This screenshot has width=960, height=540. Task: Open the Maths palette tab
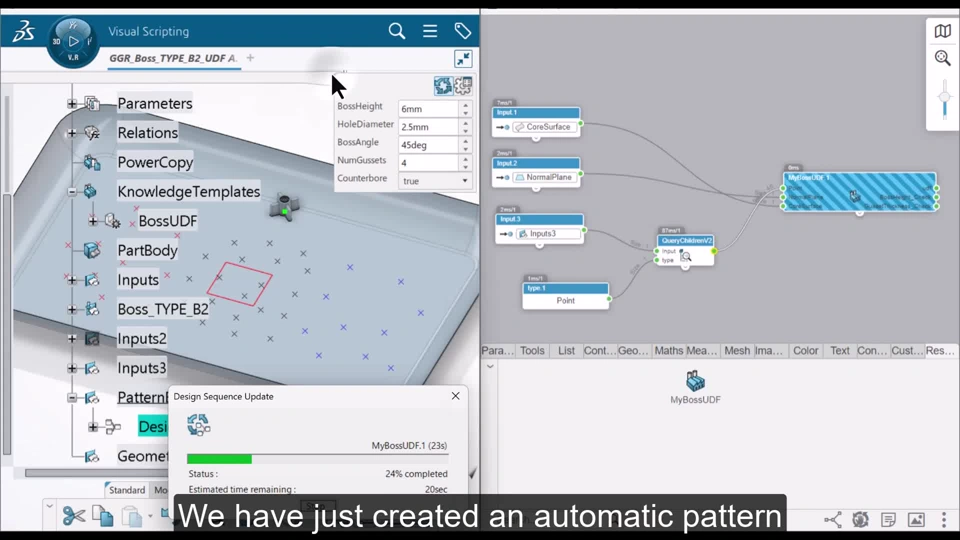[x=669, y=350]
